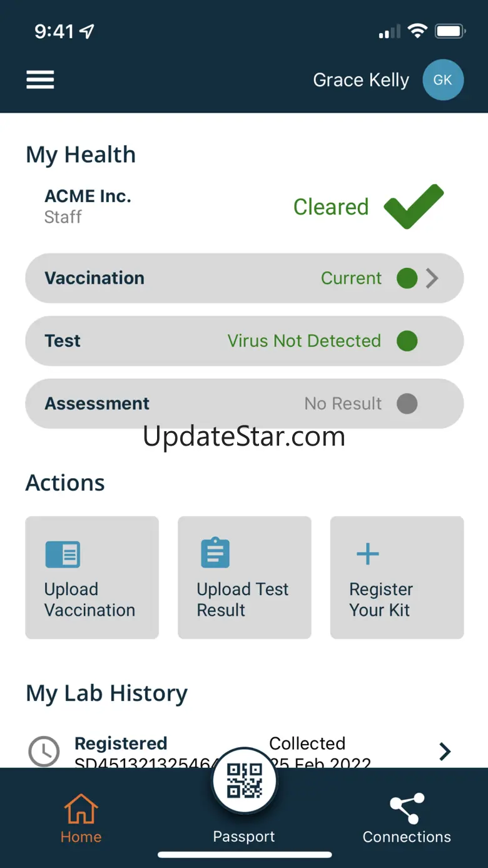Tap the Grace Kelly user name
Viewport: 488px width, 868px height.
click(x=361, y=80)
